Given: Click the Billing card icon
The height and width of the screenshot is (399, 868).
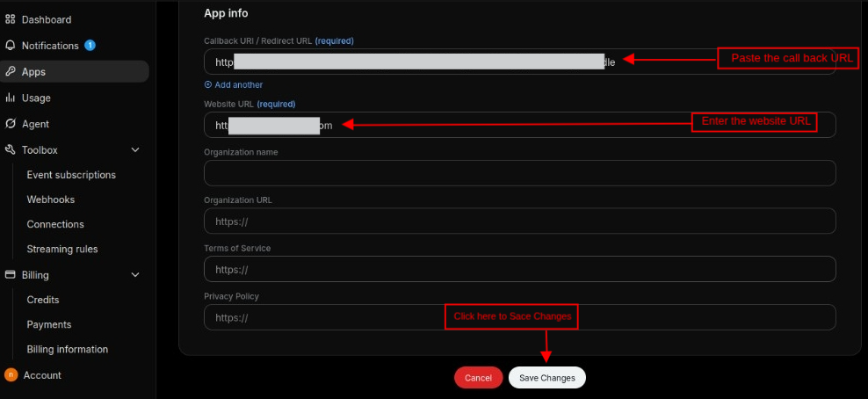Looking at the screenshot, I should [x=10, y=274].
